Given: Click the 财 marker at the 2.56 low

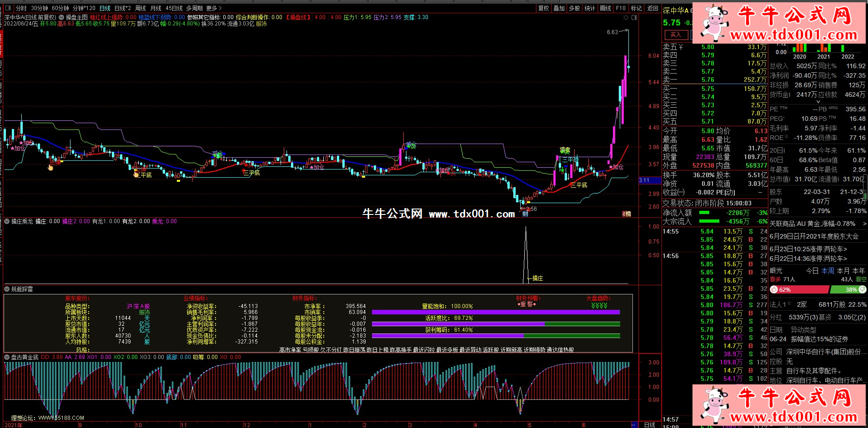Looking at the screenshot, I should [x=525, y=214].
